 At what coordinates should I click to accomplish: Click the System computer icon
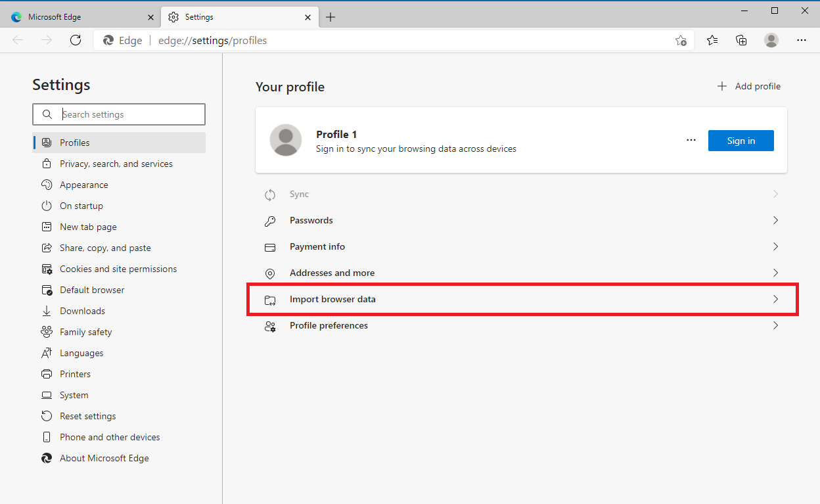click(x=47, y=395)
